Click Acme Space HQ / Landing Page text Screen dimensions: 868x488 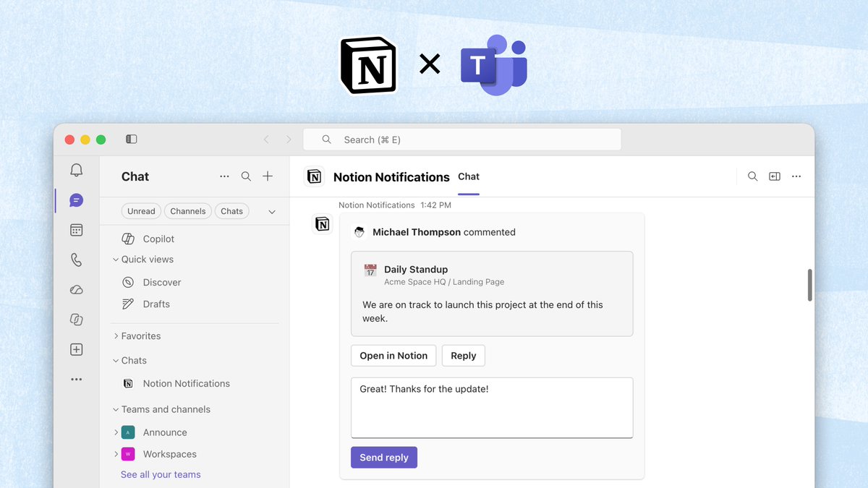click(444, 282)
